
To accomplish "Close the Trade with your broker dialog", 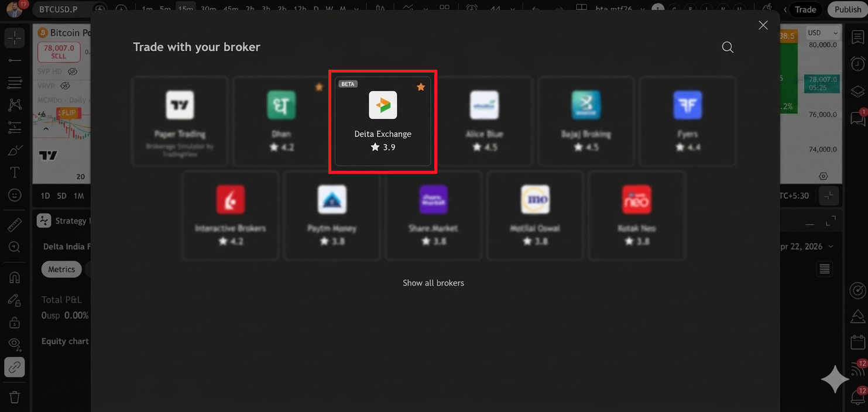I will (x=763, y=25).
